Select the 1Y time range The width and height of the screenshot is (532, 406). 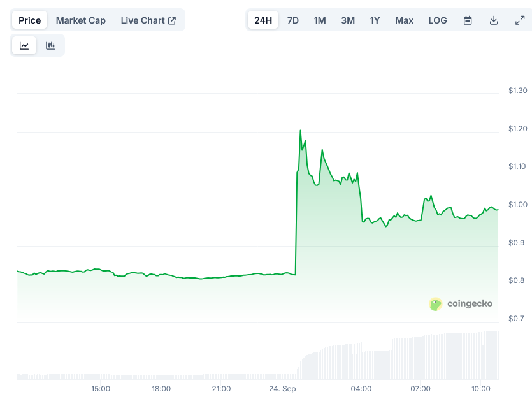(x=375, y=20)
